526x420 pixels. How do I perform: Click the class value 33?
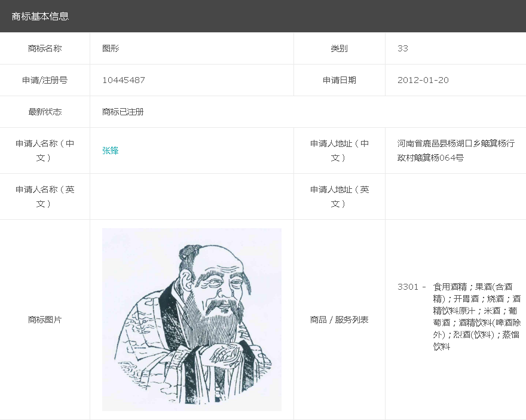(x=403, y=48)
